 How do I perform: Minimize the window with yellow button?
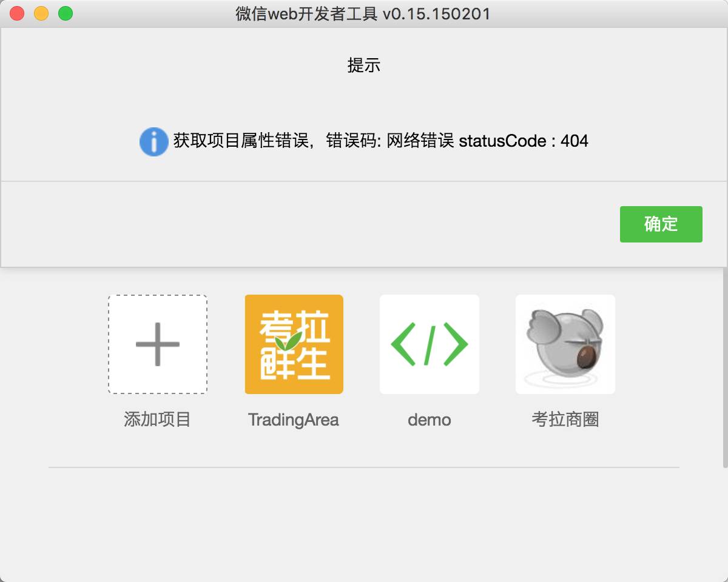point(41,13)
